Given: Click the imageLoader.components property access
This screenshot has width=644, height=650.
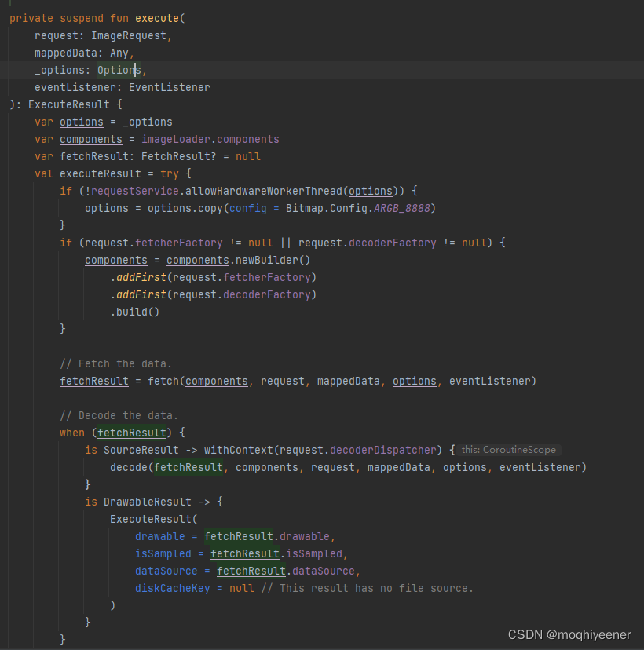Looking at the screenshot, I should (210, 139).
